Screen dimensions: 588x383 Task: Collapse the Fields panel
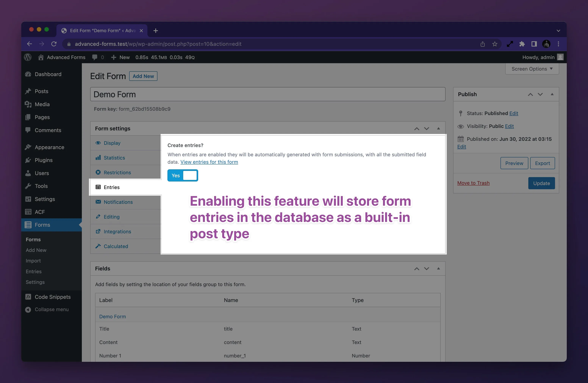click(x=438, y=268)
